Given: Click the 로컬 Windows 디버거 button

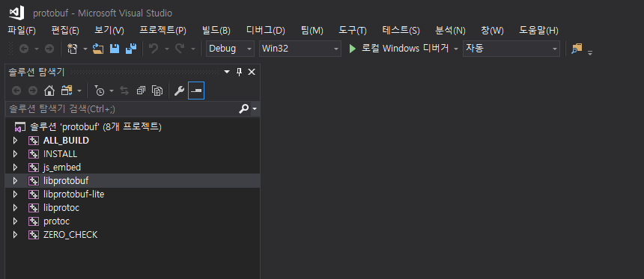Looking at the screenshot, I should pos(399,49).
